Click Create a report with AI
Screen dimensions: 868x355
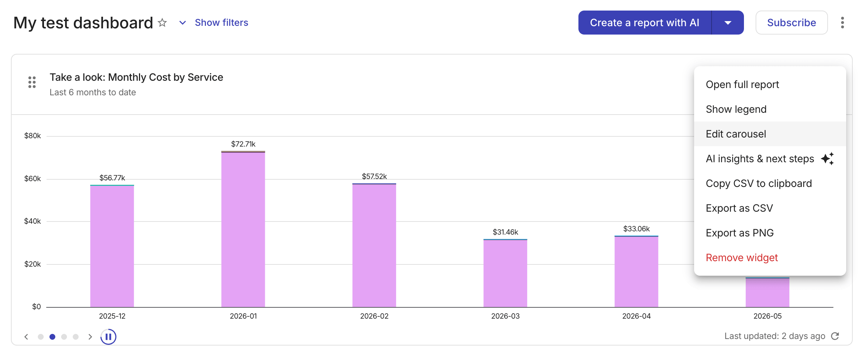pyautogui.click(x=645, y=23)
